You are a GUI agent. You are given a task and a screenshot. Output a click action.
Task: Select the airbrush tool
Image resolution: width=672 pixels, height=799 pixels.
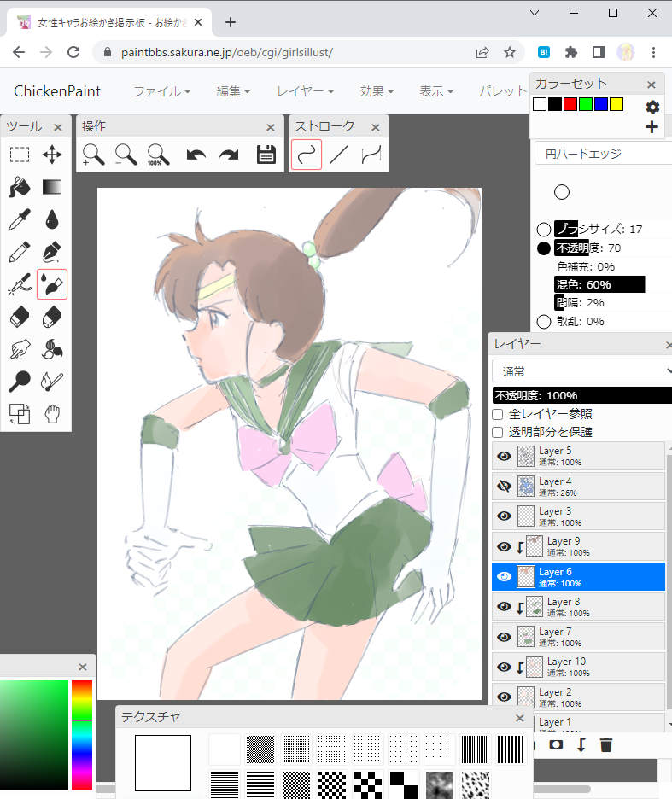pyautogui.click(x=20, y=284)
